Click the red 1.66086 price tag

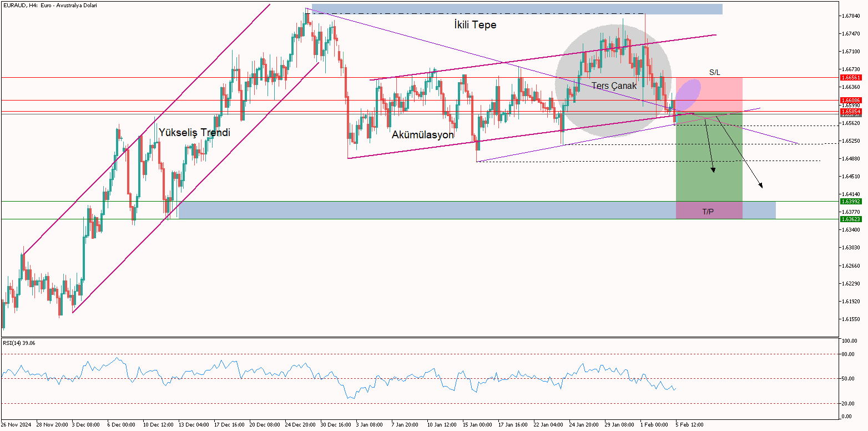point(851,101)
